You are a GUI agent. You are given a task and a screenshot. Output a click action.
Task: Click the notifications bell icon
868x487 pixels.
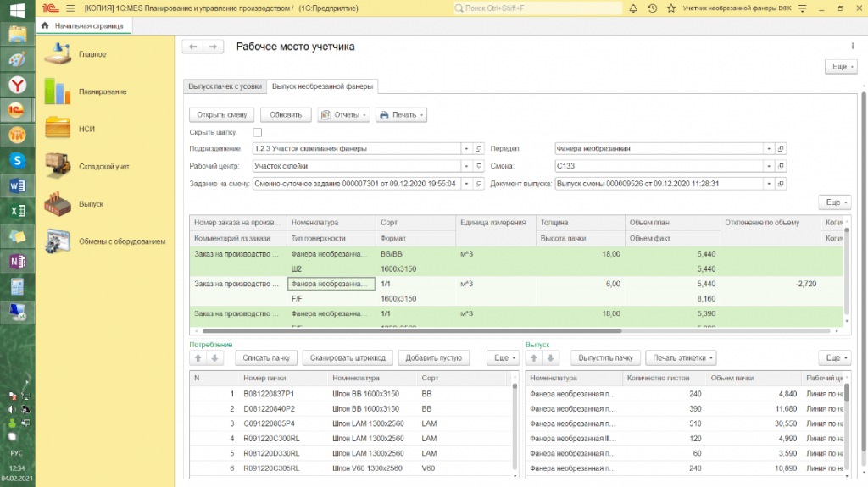point(633,8)
